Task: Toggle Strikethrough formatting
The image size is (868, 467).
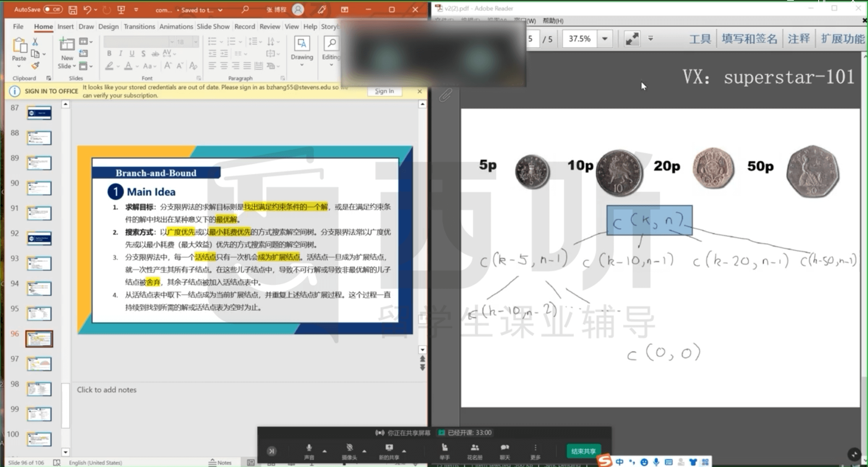Action: [x=155, y=53]
